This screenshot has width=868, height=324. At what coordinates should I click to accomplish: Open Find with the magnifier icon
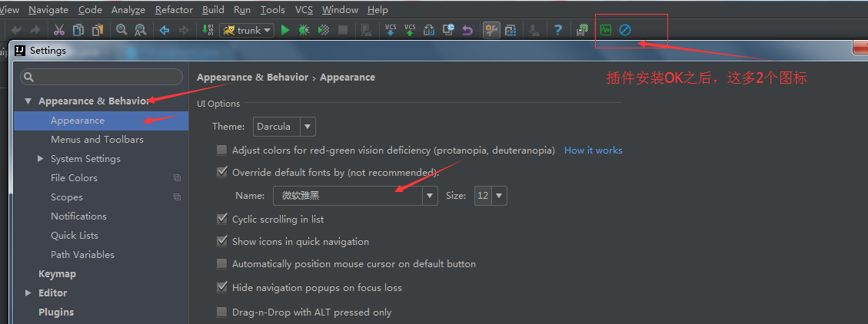tap(121, 30)
